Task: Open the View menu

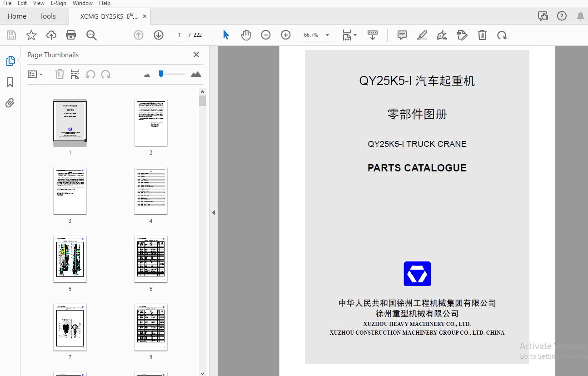Action: point(39,3)
